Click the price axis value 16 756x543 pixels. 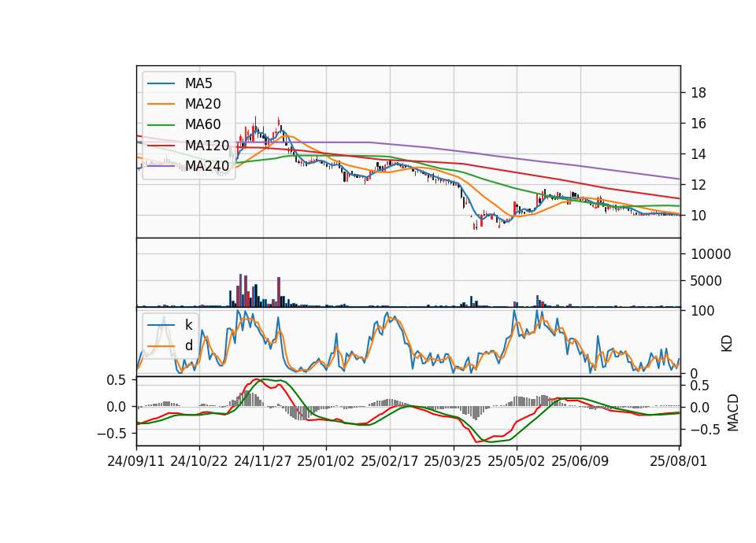click(699, 124)
